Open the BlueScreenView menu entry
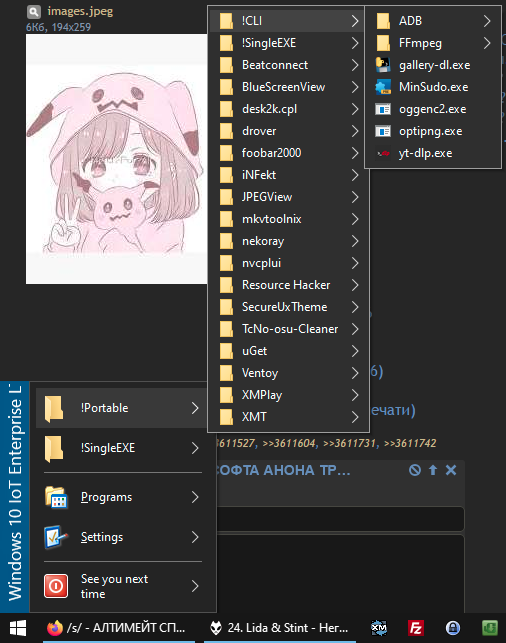Viewport: 506px width, 643px height. coord(289,87)
